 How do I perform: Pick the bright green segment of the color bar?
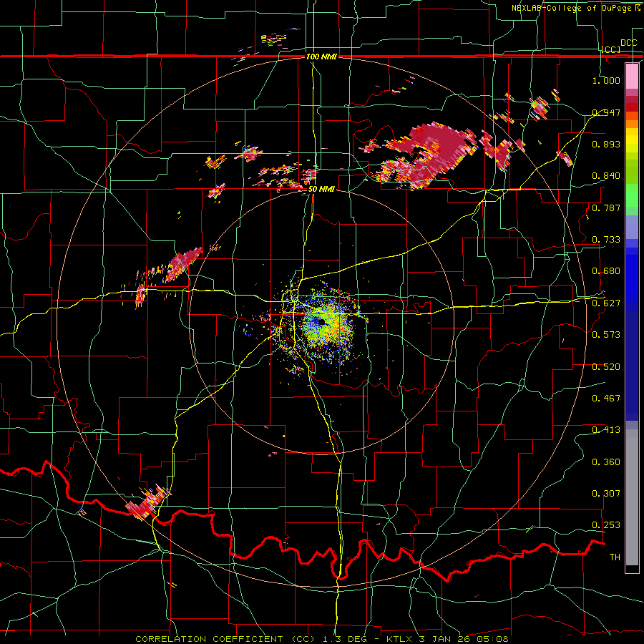coord(632,195)
